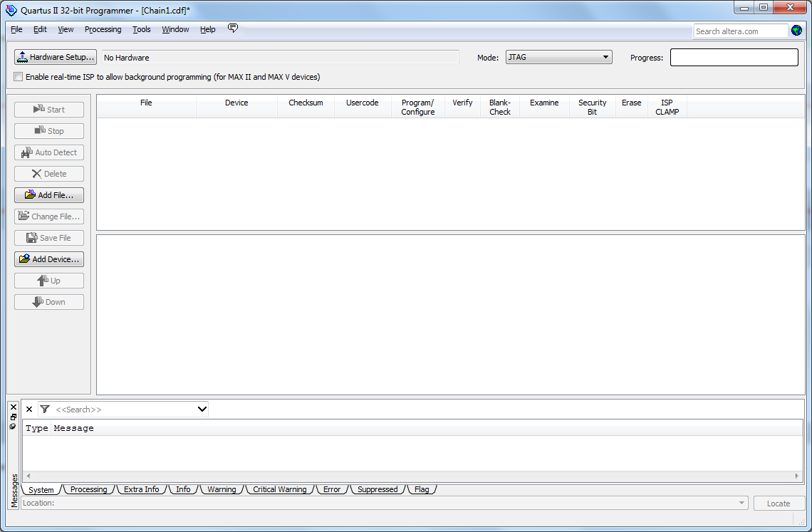Run Auto Detect for devices
The width and height of the screenshot is (812, 532).
[49, 152]
